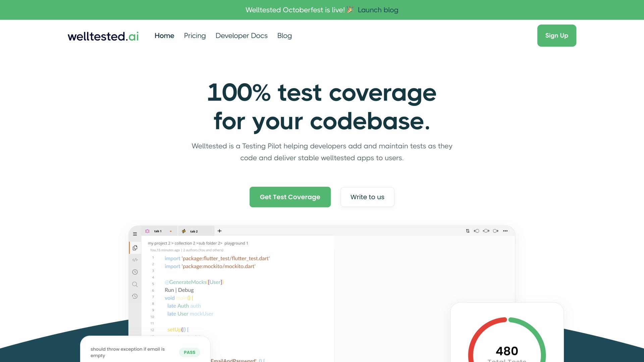The height and width of the screenshot is (362, 644).
Task: Click Get Test Coverage button
Action: [x=290, y=197]
